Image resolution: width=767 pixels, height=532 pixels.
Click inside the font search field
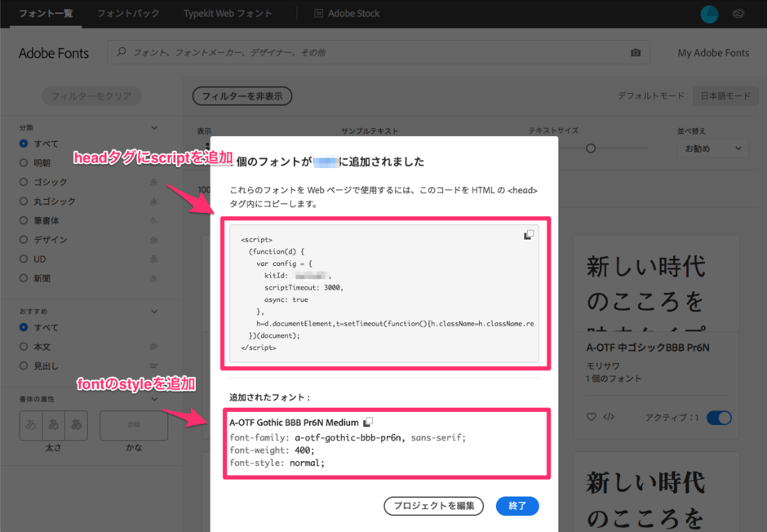point(326,52)
